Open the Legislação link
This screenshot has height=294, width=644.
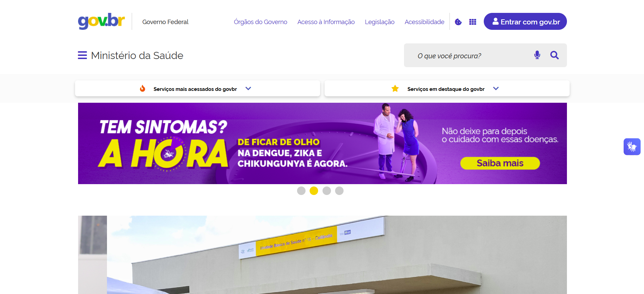pyautogui.click(x=380, y=22)
